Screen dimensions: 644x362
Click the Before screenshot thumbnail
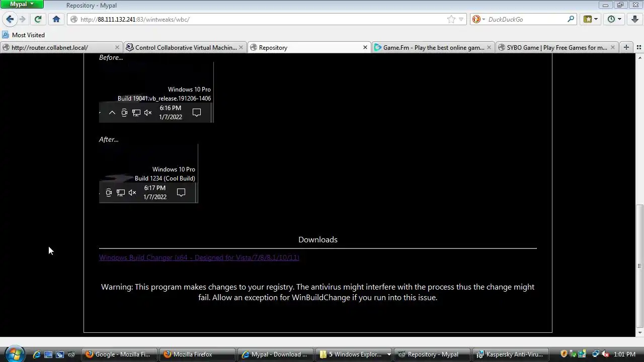[x=156, y=93]
